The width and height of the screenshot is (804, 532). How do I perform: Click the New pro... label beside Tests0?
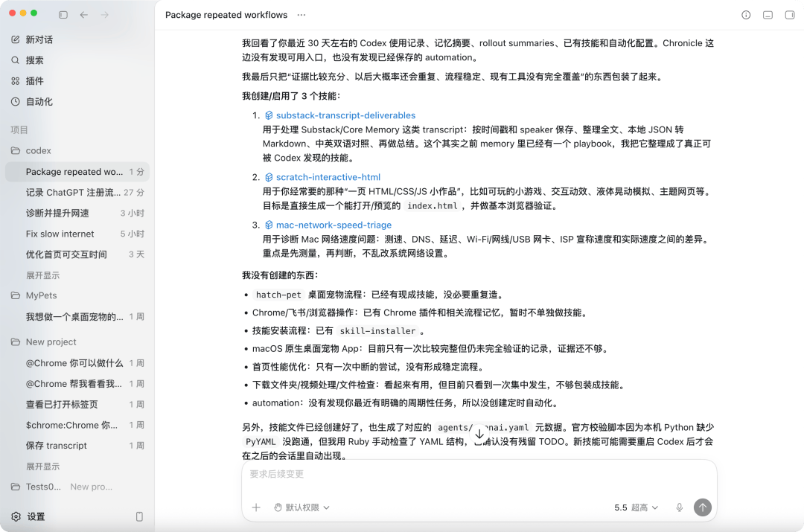point(92,487)
